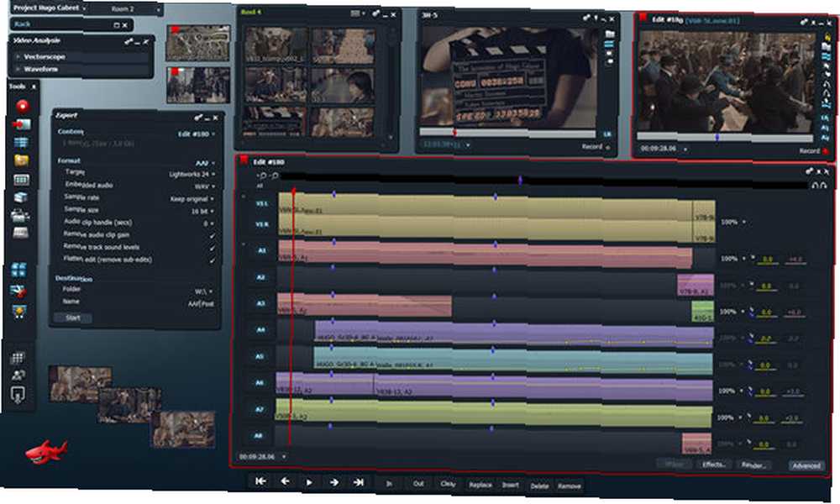Toggle Remove track sound levels checkbox
840x504 pixels.
[213, 248]
